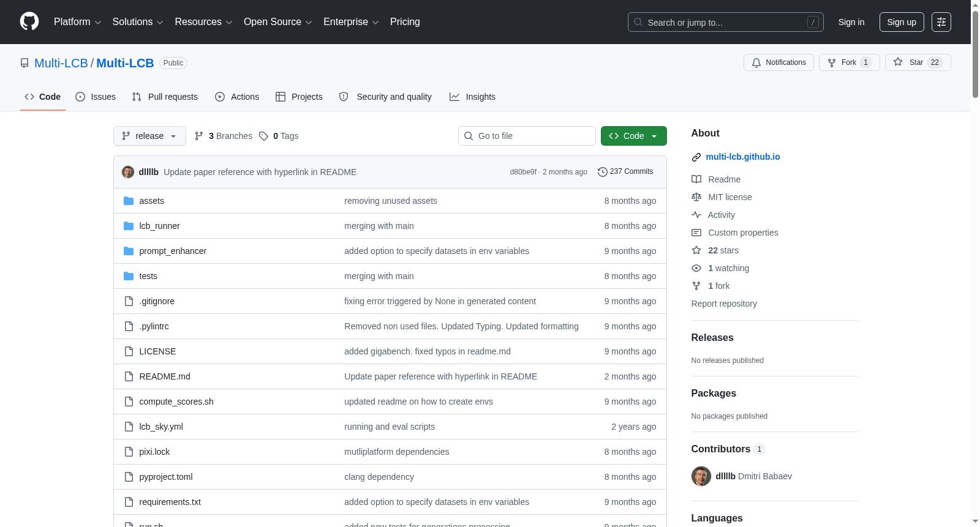Fork this repository with the Fork button
This screenshot has height=527, width=980.
pos(850,62)
